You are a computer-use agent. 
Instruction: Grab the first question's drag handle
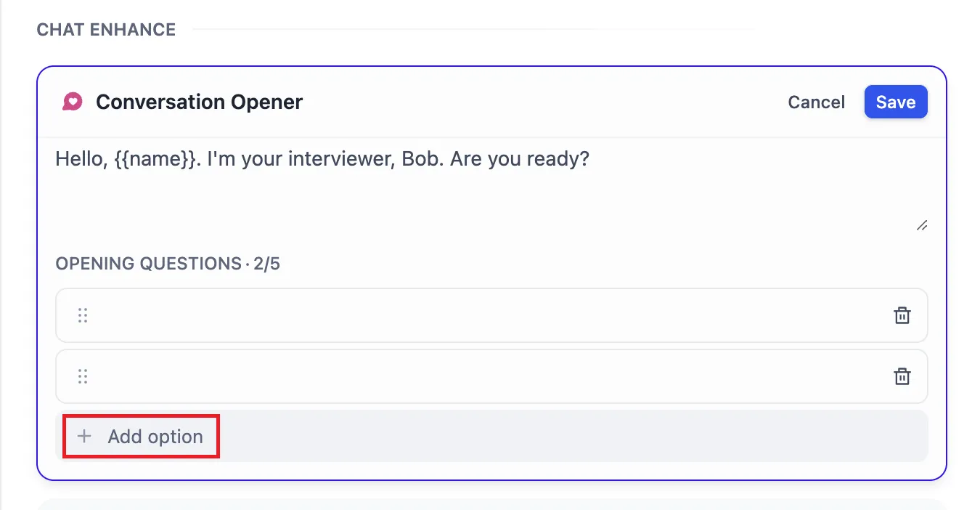pos(83,315)
